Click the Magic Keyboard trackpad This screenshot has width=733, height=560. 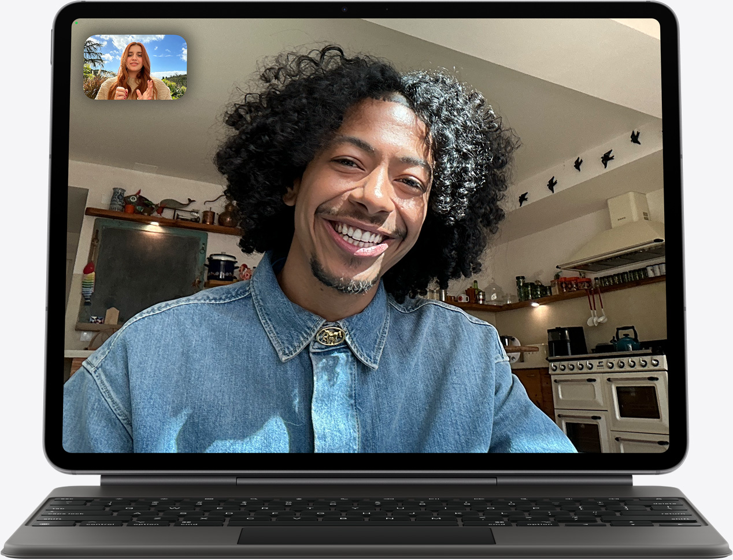click(366, 535)
